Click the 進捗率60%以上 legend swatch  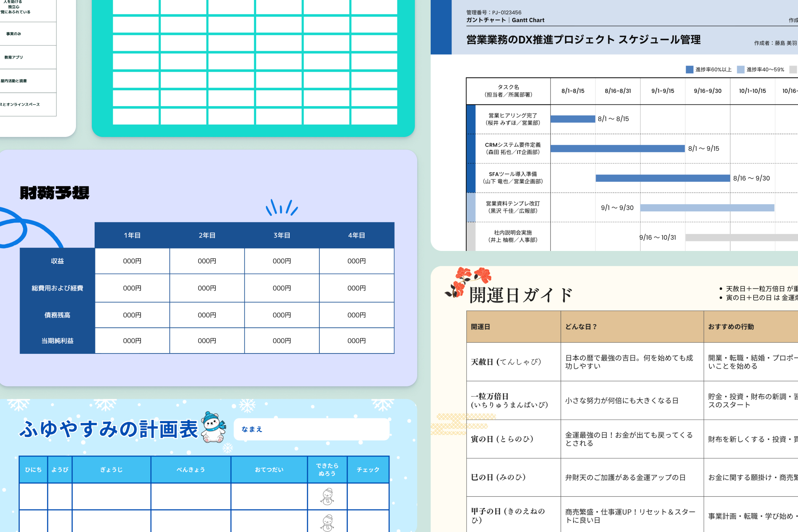(x=690, y=70)
